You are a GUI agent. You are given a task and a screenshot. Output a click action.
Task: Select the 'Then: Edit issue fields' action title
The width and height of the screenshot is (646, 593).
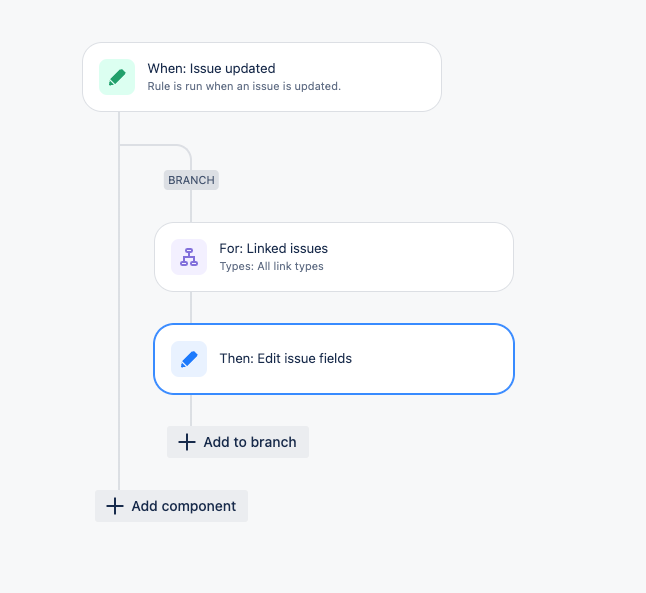pyautogui.click(x=286, y=359)
